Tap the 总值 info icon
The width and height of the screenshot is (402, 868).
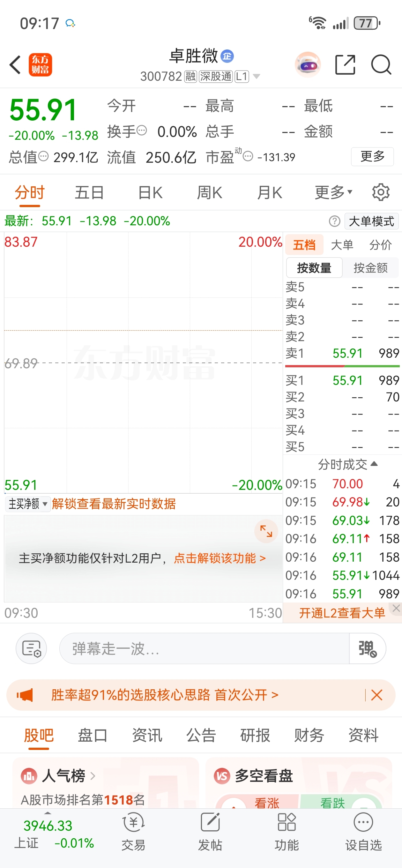coord(43,156)
